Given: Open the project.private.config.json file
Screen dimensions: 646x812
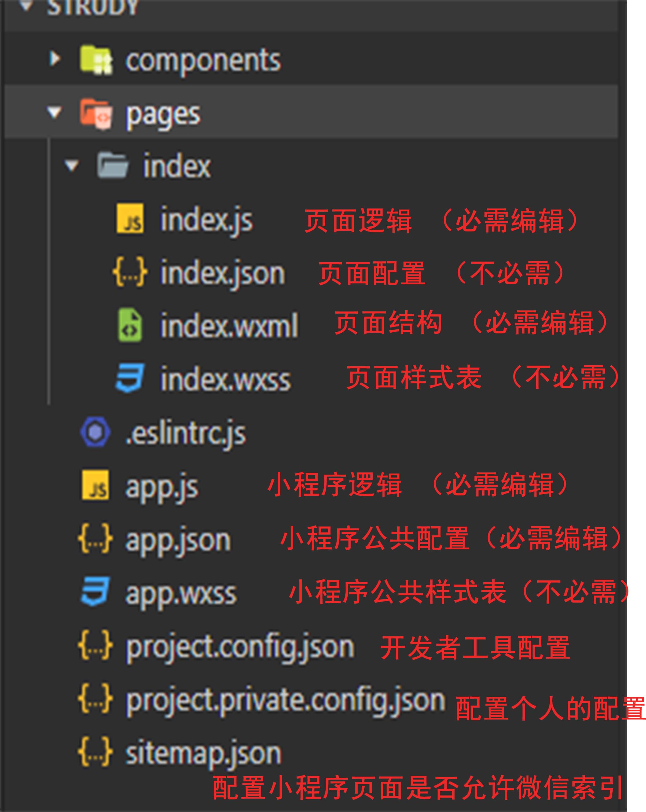Looking at the screenshot, I should coord(285,701).
